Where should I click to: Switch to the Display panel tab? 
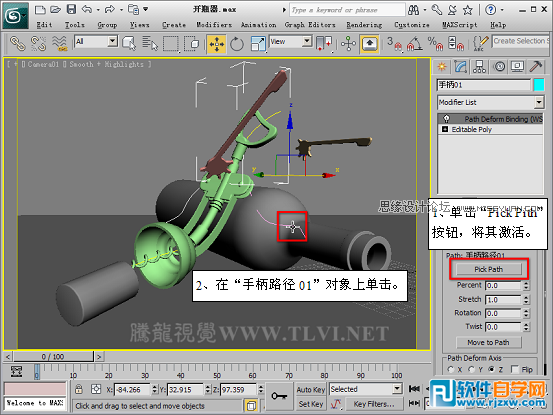pyautogui.click(x=517, y=66)
